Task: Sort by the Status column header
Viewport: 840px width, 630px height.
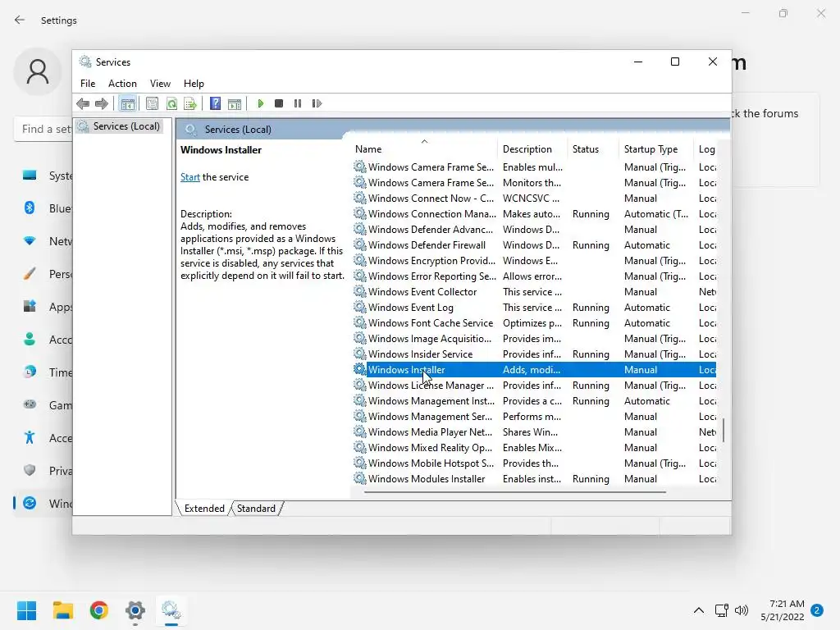Action: click(592, 149)
